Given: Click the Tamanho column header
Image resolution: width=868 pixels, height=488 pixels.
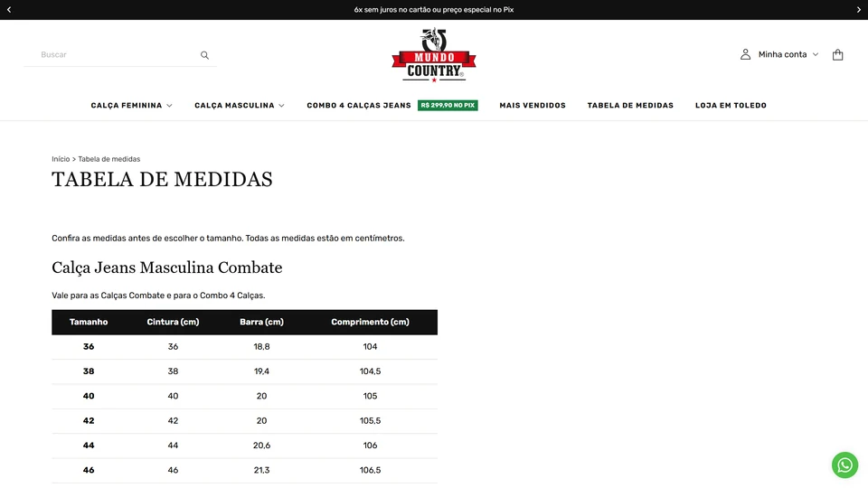Looking at the screenshot, I should point(89,322).
